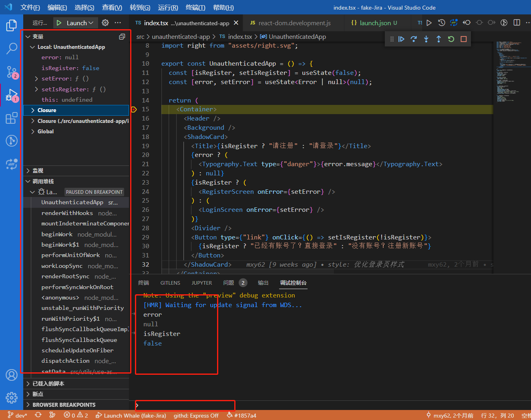This screenshot has height=420, width=531.
Task: Open debug view more actions ellipsis
Action: [118, 23]
